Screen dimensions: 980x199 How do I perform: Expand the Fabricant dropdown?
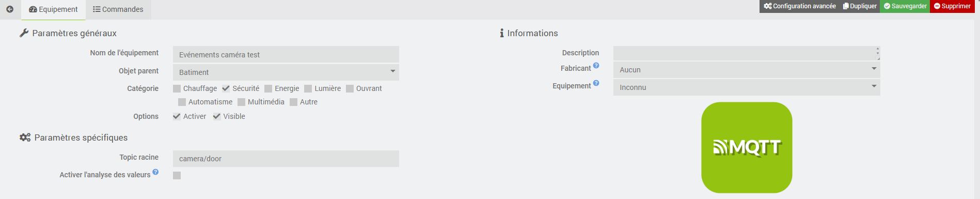(x=747, y=70)
